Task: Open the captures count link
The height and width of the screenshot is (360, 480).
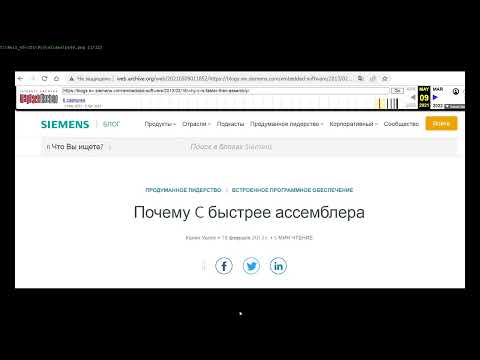Action: [x=74, y=100]
